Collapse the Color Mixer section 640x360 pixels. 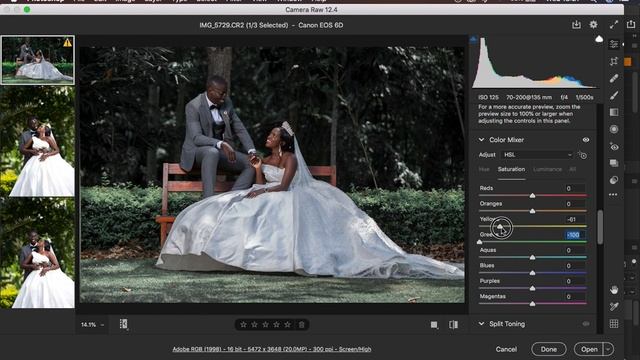pos(481,140)
